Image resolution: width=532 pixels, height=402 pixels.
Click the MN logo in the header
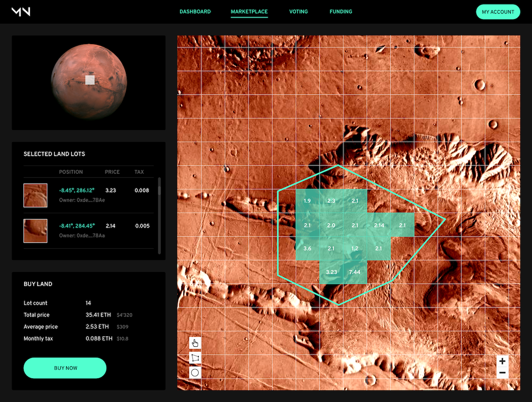click(x=20, y=12)
